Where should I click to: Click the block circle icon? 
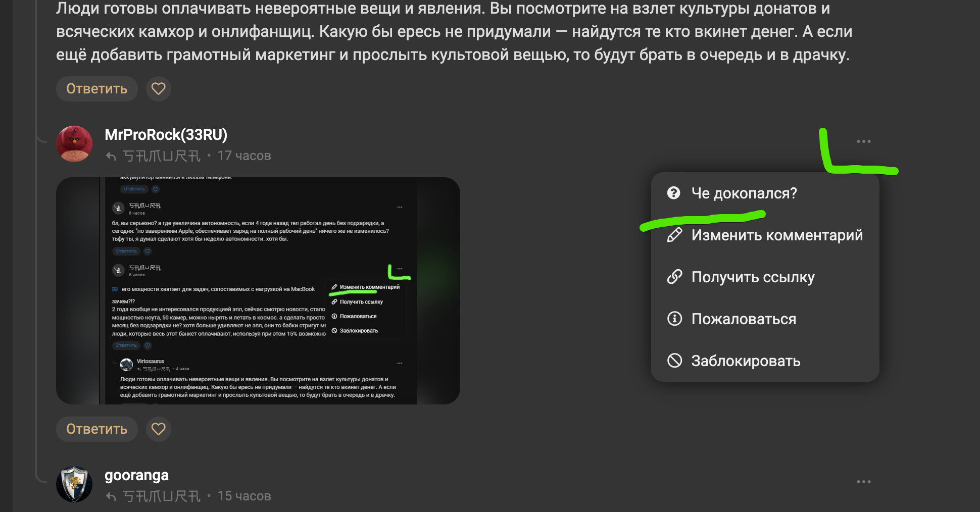(674, 361)
